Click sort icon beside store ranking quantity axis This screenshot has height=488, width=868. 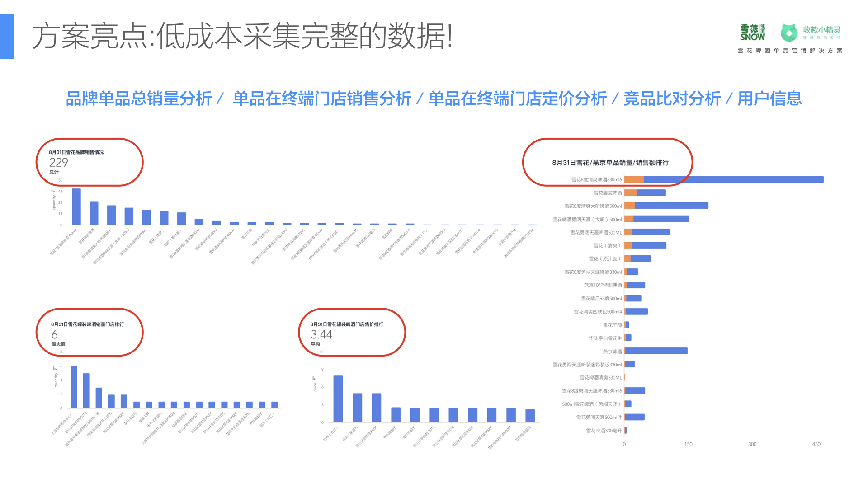(x=55, y=368)
